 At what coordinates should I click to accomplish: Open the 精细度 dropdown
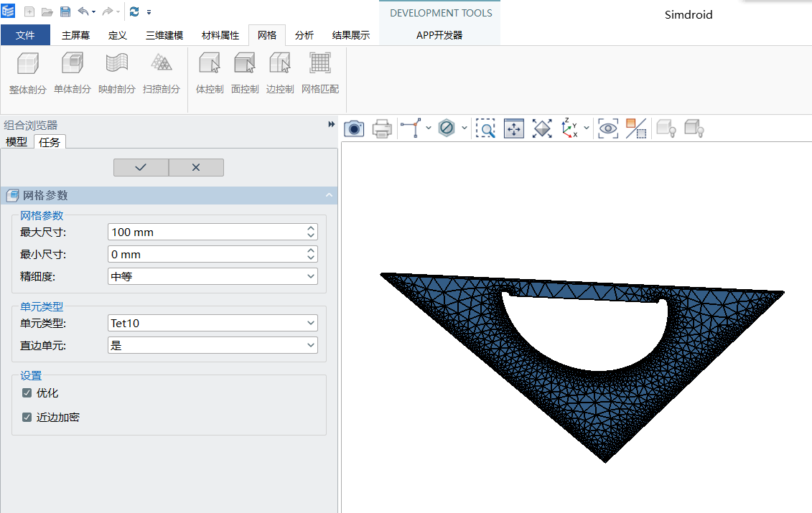[x=213, y=276]
